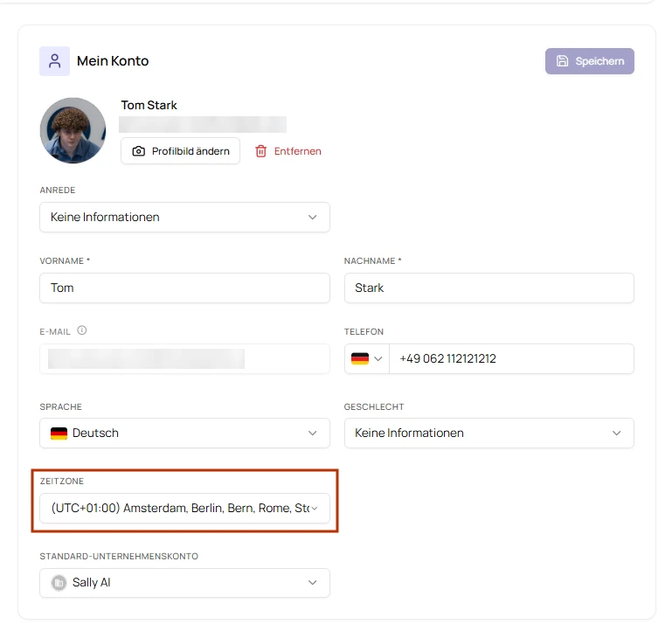This screenshot has height=638, width=672.
Task: Open the Geschlecht dropdown
Action: [x=489, y=433]
